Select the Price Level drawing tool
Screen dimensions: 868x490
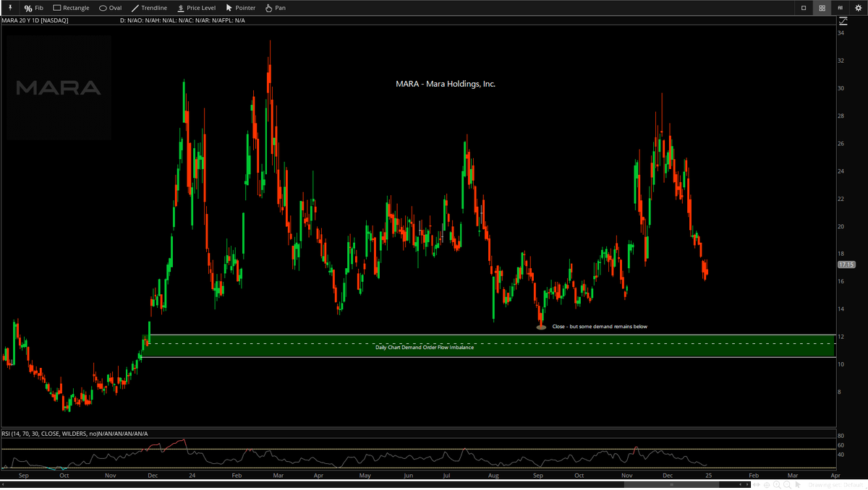196,8
